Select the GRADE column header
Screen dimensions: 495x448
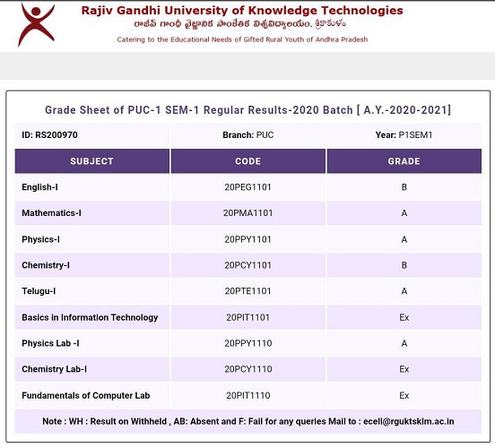click(404, 161)
